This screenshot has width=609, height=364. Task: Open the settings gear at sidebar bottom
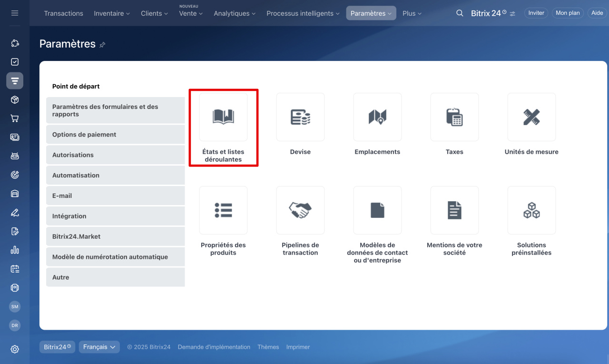pos(15,349)
